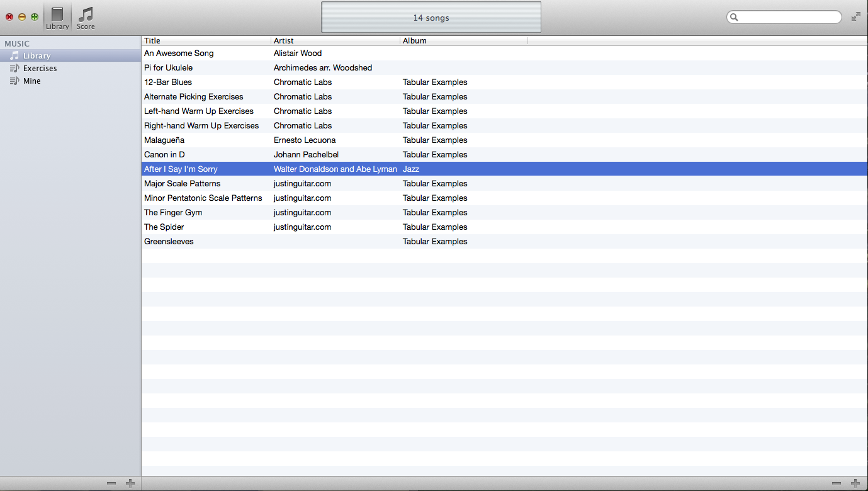Sort by the Album column header

[x=464, y=40]
